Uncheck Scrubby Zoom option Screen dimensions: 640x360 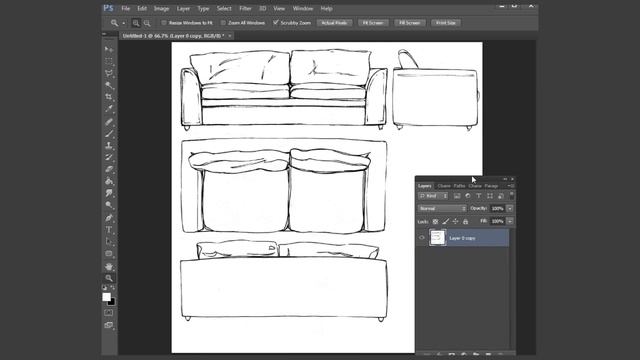point(276,23)
